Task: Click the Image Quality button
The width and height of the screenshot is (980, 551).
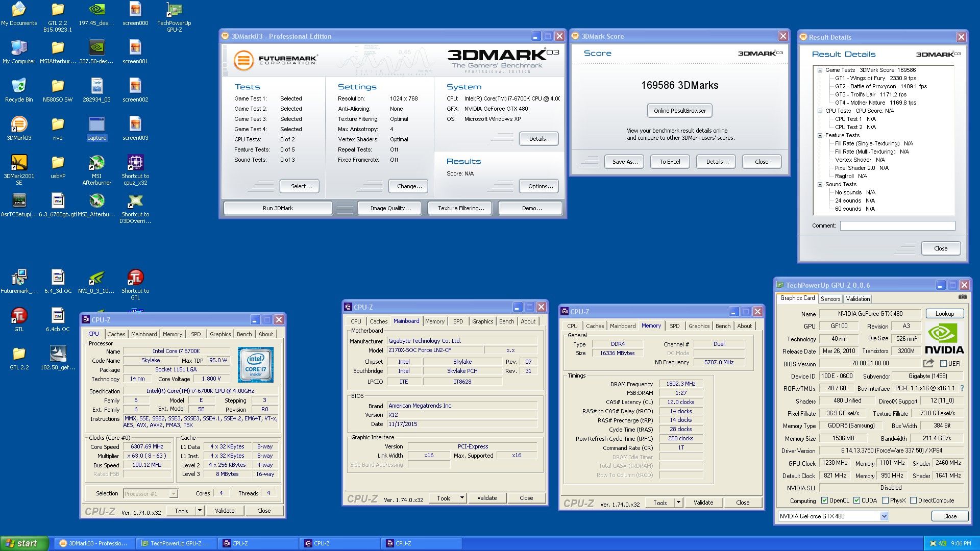Action: point(390,208)
